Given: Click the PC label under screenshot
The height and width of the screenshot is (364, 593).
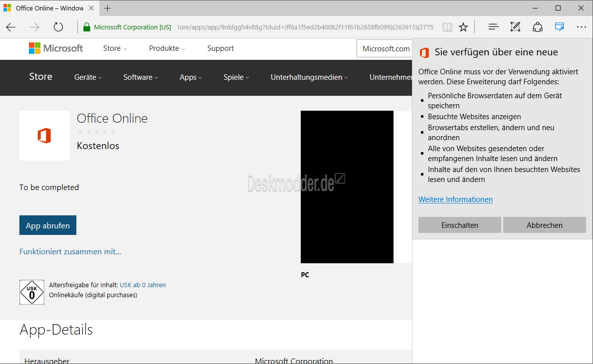Looking at the screenshot, I should pos(305,275).
